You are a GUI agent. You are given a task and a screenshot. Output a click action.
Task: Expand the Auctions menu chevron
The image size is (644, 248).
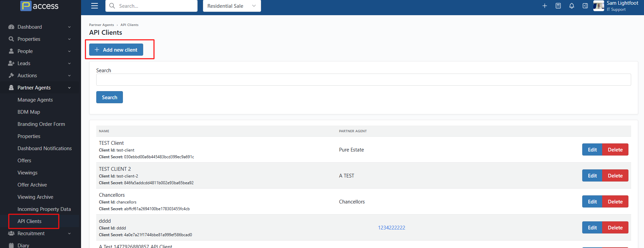point(69,76)
